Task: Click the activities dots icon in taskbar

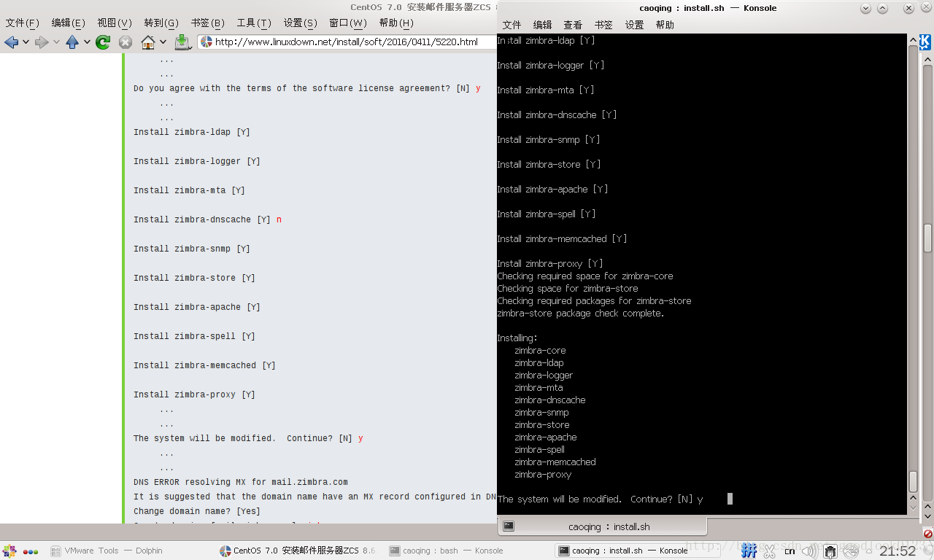Action: tap(31, 551)
